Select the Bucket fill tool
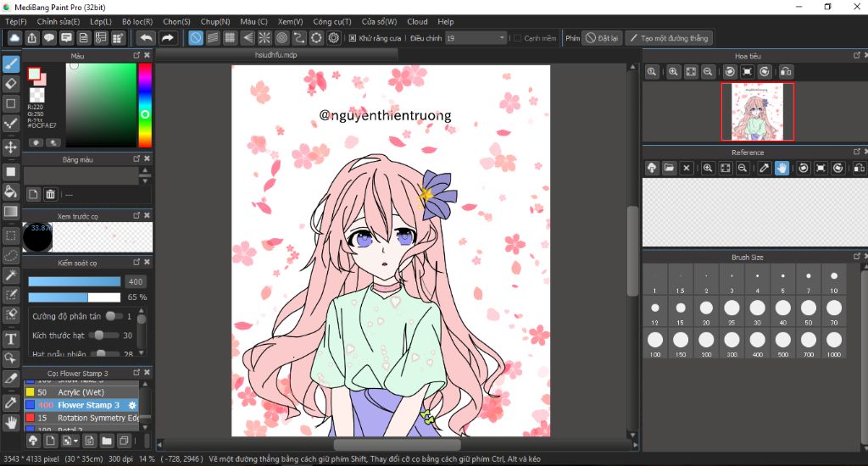The height and width of the screenshot is (466, 868). tap(10, 191)
